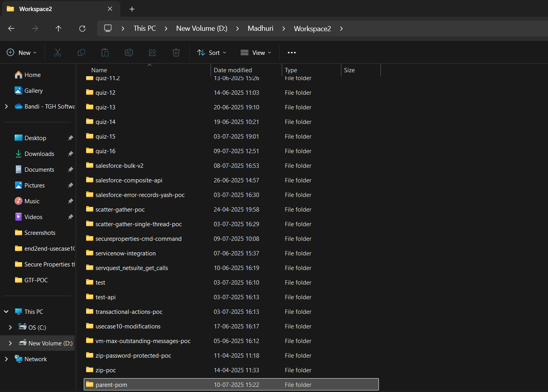This screenshot has height=392, width=548.
Task: Open Gallery from the sidebar
Action: tap(33, 90)
